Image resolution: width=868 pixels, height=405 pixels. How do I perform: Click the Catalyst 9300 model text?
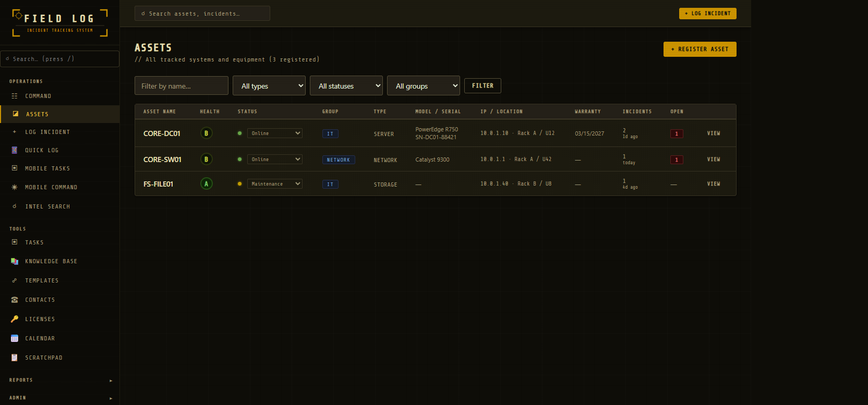(x=432, y=160)
